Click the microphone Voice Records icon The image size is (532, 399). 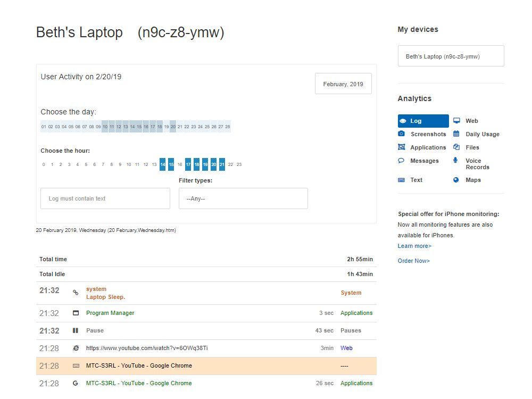point(455,160)
